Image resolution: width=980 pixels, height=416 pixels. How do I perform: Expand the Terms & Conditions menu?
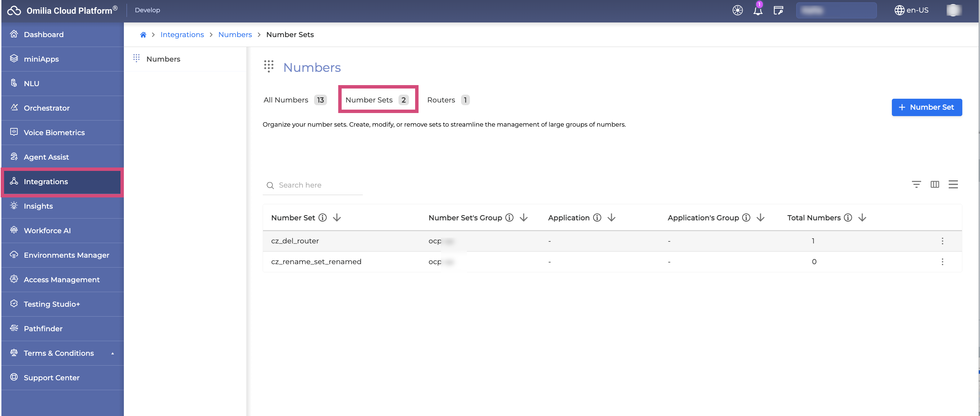(x=112, y=353)
